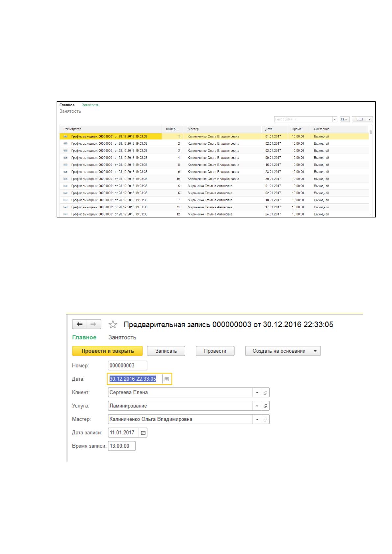Click the back arrow navigation button
Image resolution: width=392 pixels, height=554 pixels.
[80, 324]
